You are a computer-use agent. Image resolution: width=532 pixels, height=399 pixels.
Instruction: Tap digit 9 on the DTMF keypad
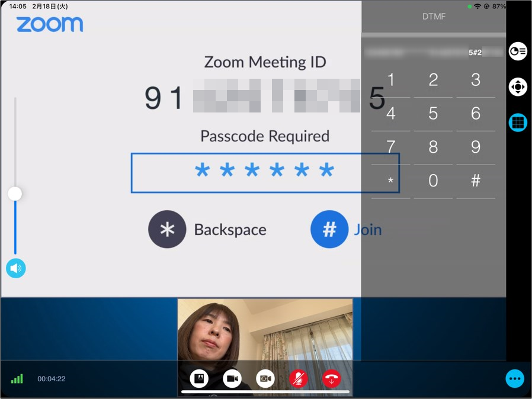[x=476, y=147]
